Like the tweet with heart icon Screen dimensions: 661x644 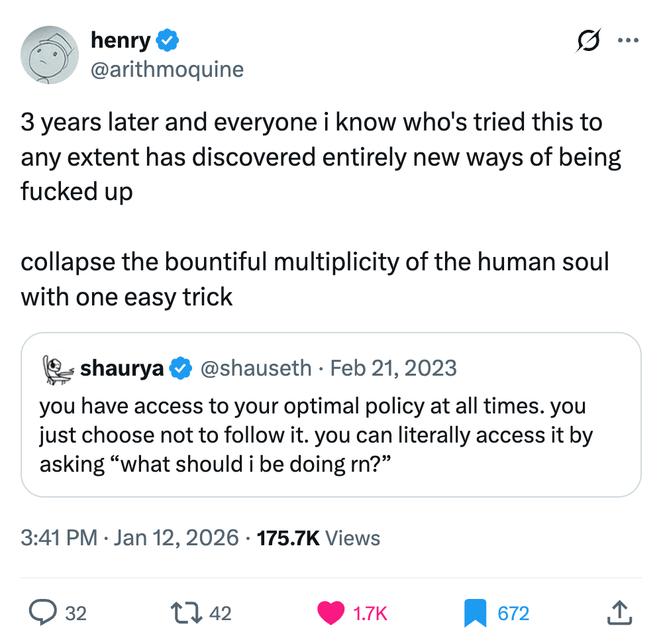point(331,613)
